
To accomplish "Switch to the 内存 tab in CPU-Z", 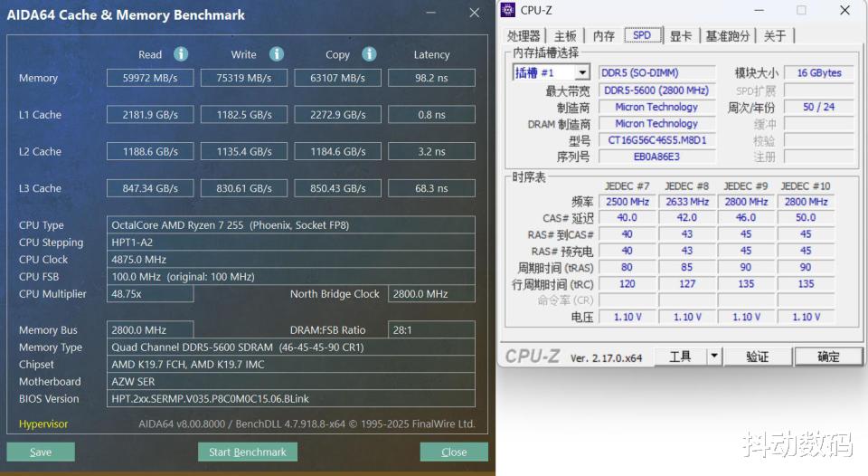I will tap(603, 36).
